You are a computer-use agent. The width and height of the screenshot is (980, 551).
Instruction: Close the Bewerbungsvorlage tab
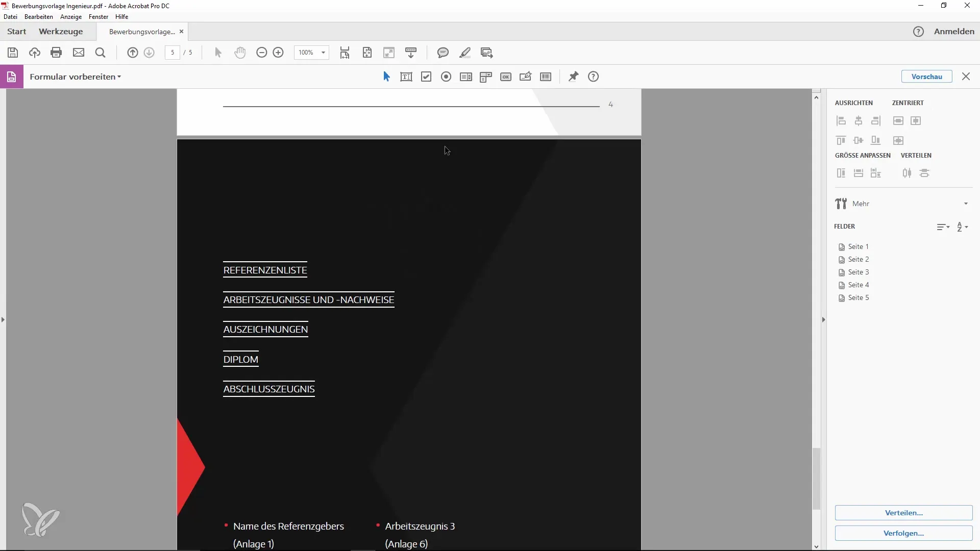pos(181,32)
